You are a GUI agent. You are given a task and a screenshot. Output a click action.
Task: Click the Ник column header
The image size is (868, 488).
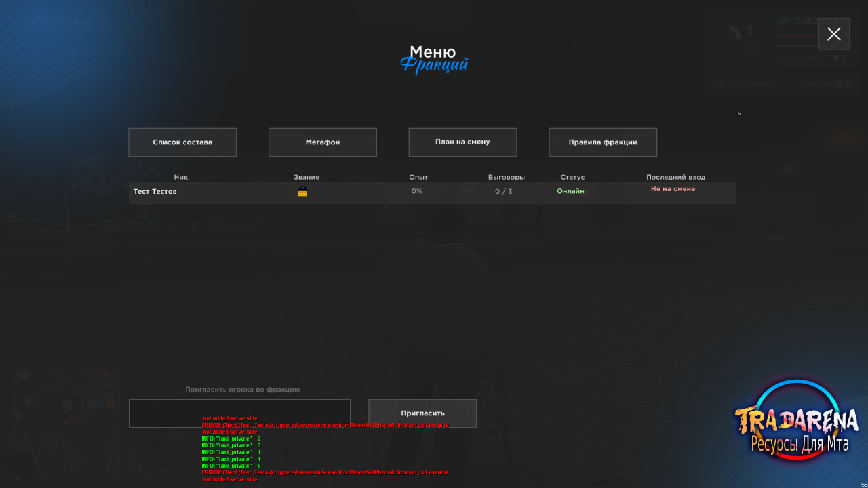tap(181, 177)
